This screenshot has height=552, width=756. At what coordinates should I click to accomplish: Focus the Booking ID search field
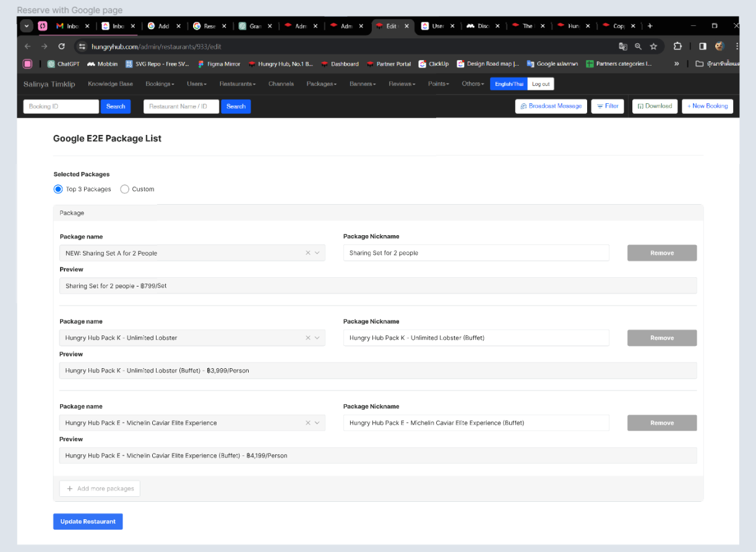click(x=61, y=106)
